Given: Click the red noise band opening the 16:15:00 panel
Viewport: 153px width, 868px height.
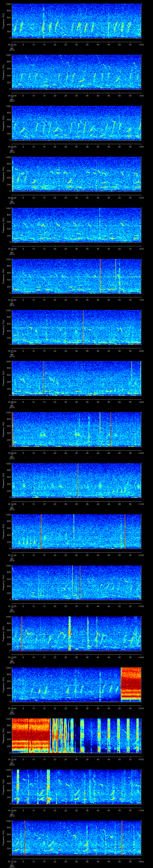Looking at the screenshot, I should 31,736.
